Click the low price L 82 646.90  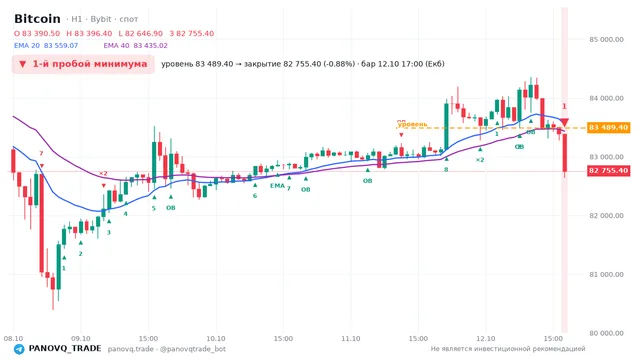141,33
